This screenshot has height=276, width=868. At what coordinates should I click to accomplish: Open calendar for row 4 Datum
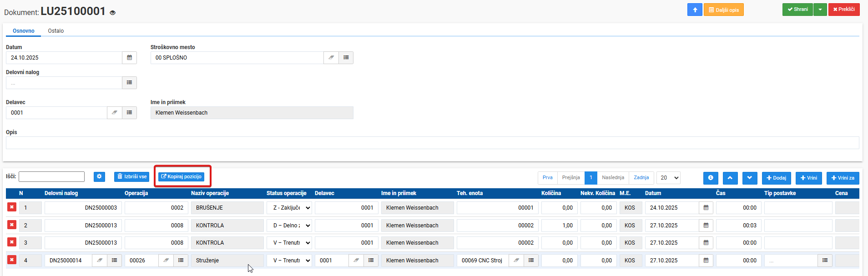[x=706, y=261]
